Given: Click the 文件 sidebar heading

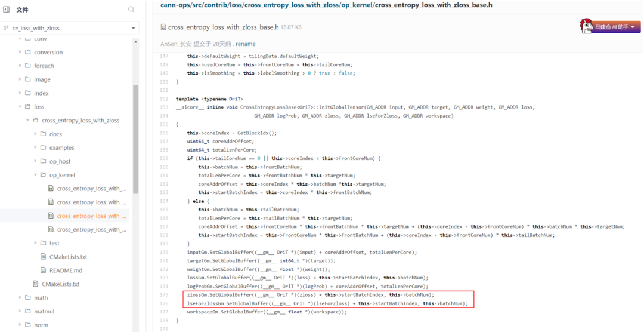Looking at the screenshot, I should (22, 10).
